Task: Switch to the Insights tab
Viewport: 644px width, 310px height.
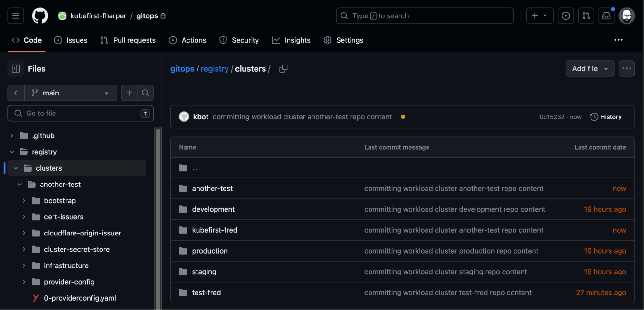Action: pyautogui.click(x=291, y=40)
